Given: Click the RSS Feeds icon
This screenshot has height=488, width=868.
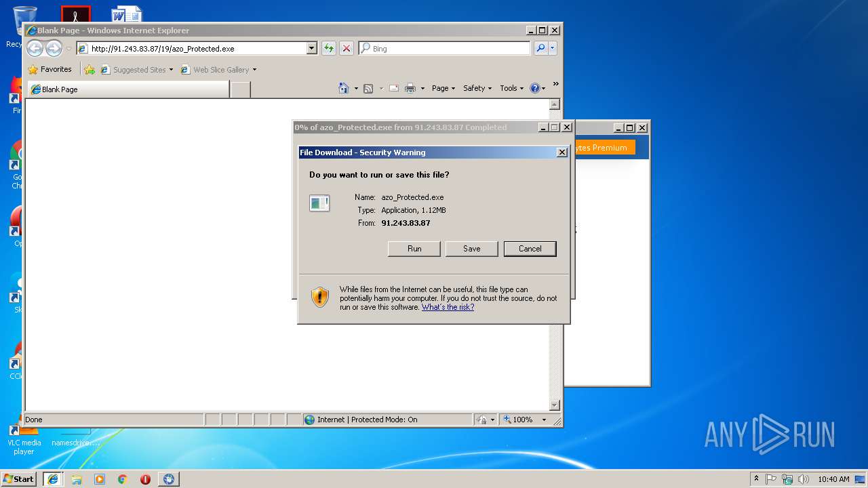Looking at the screenshot, I should [368, 88].
